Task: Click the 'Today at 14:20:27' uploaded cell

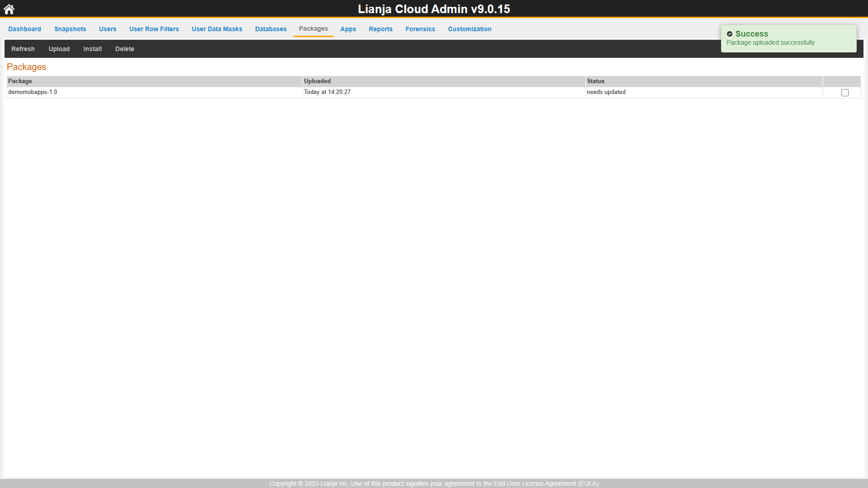Action: 444,92
